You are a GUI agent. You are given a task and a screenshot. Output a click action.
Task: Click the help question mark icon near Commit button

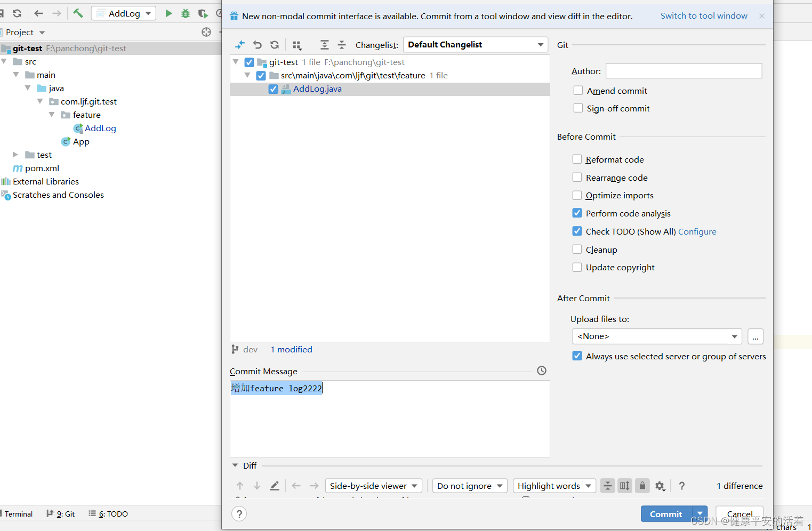click(239, 513)
